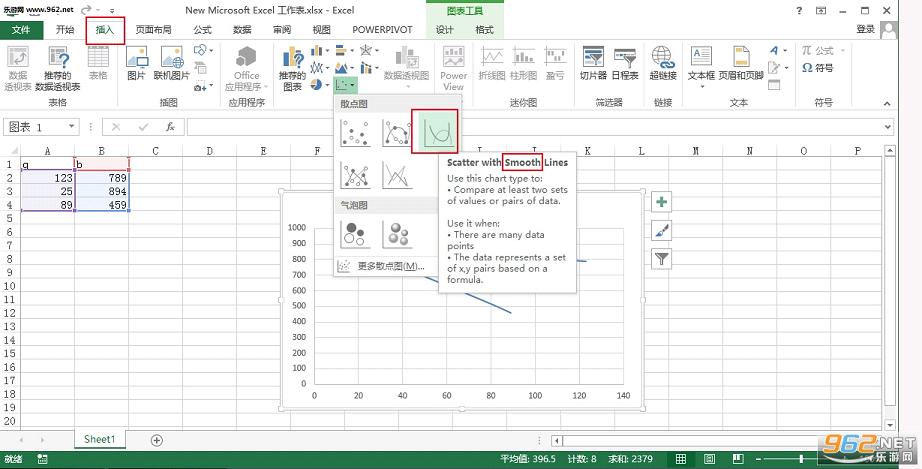This screenshot has height=469, width=922.
Task: Click inside the formula bar input
Action: [534, 127]
